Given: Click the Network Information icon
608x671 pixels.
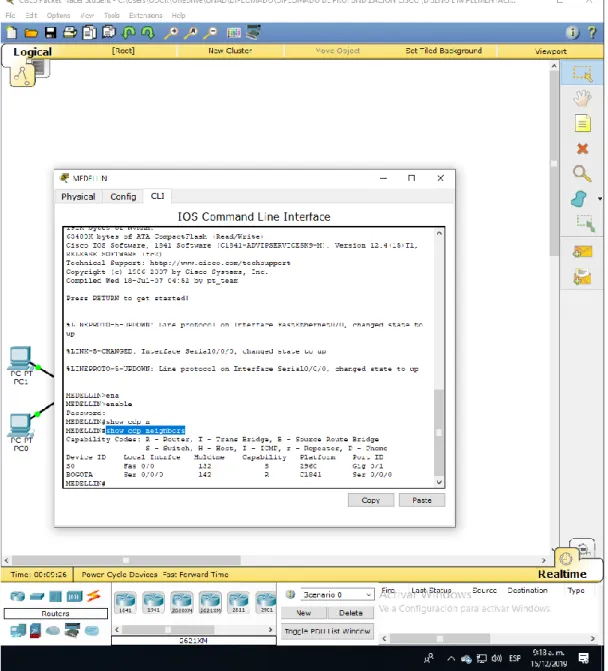Looking at the screenshot, I should tap(572, 33).
